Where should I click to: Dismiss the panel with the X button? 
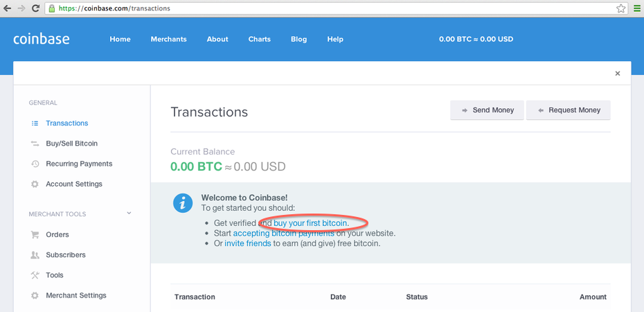(618, 73)
